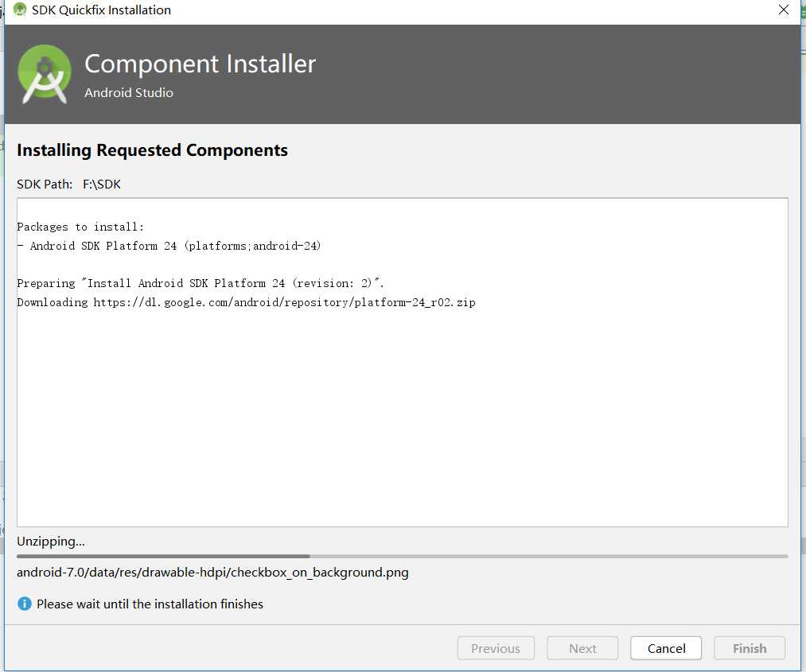Click the Downloading platform-24_r02.zip URL line

coord(246,302)
